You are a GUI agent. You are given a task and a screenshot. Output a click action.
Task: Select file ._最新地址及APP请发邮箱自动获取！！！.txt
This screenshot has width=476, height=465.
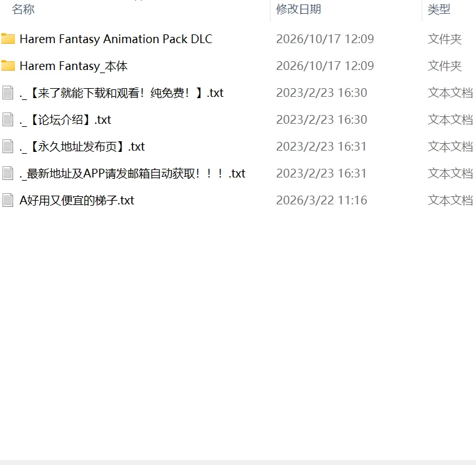tap(132, 173)
